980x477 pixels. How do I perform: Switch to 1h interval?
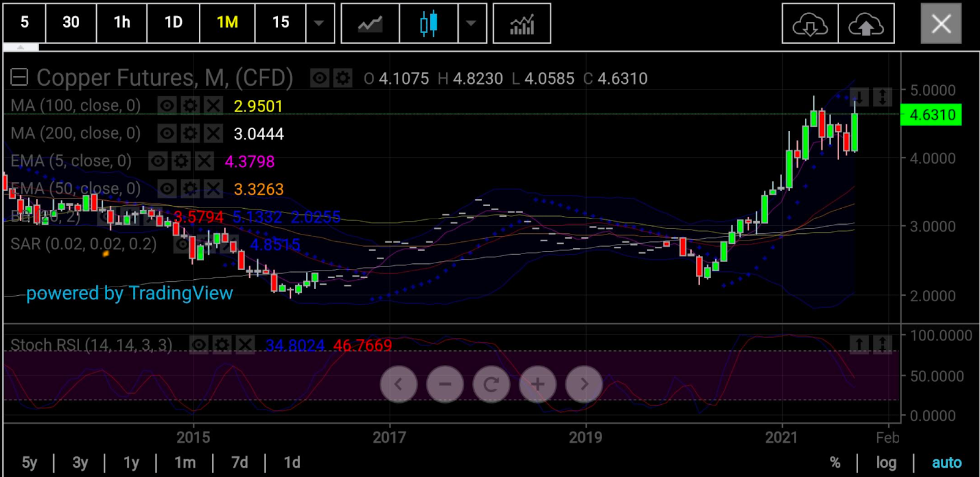[x=122, y=23]
